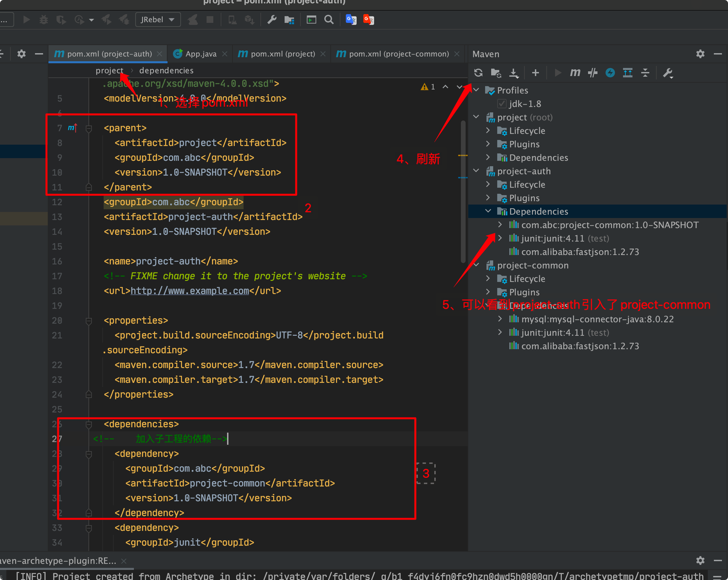Switch to pom.xml (project-common) tab
The height and width of the screenshot is (580, 728).
[x=398, y=54]
